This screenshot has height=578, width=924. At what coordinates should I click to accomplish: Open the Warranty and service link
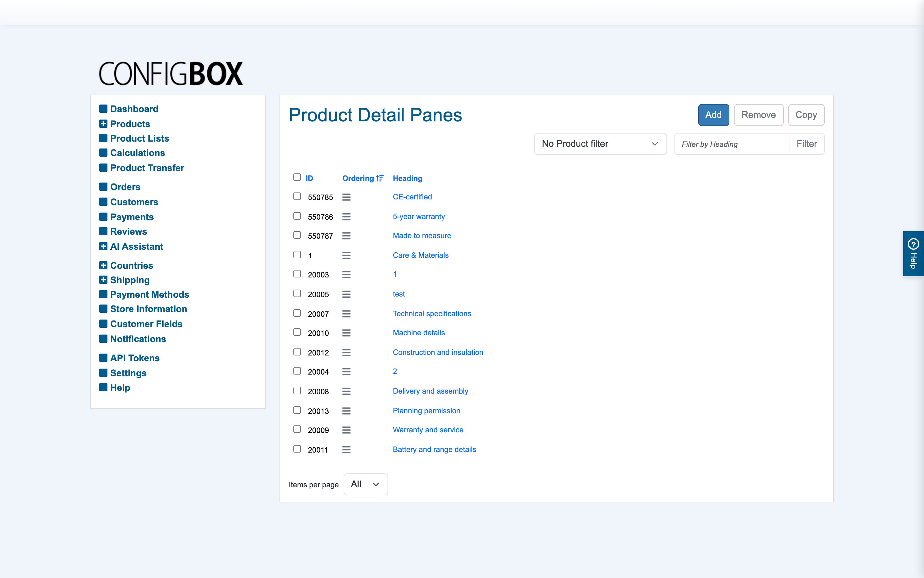[x=428, y=430]
